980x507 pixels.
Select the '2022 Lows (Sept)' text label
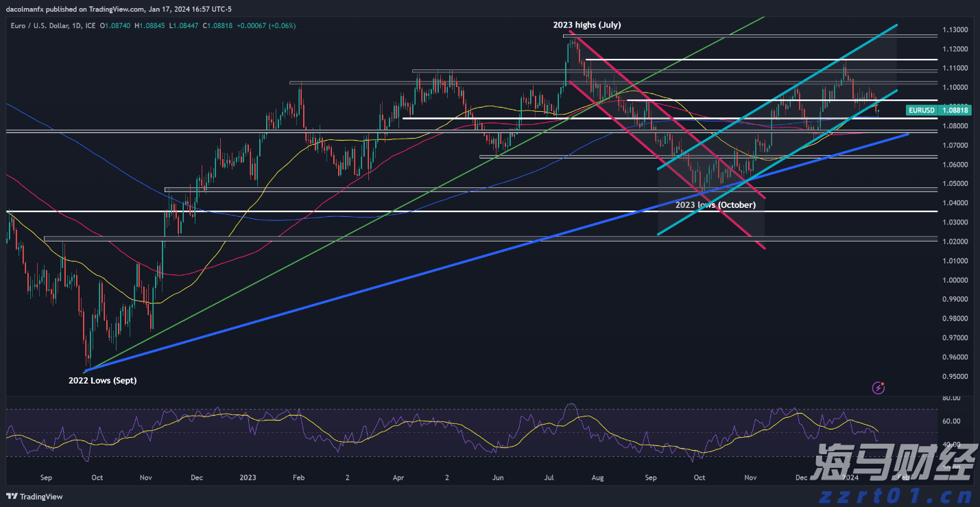point(102,380)
